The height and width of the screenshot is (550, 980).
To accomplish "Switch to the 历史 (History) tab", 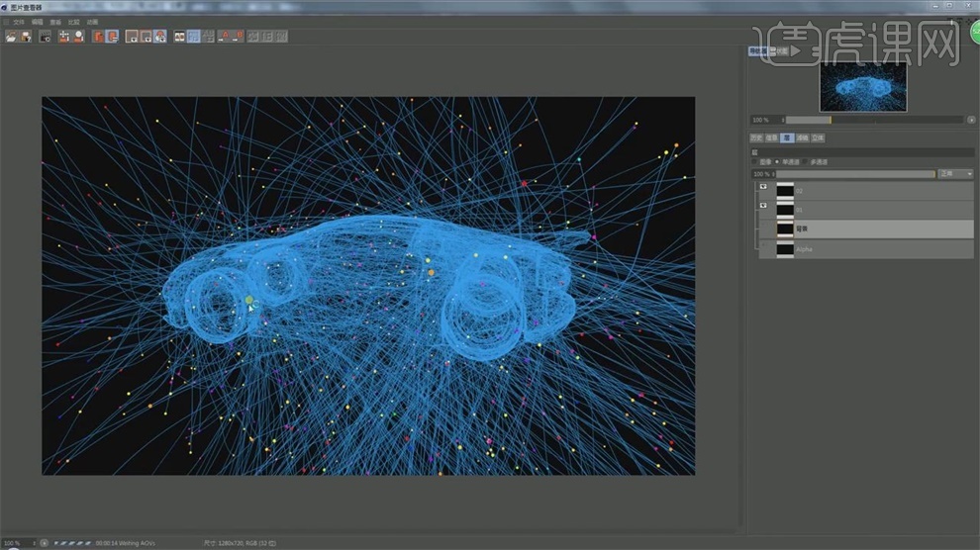I will (756, 138).
